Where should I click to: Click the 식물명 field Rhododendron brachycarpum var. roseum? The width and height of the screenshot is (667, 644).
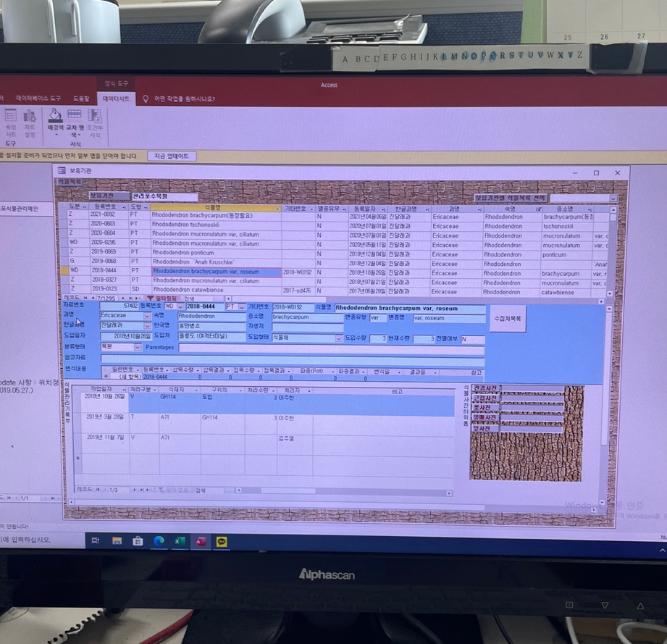(410, 309)
